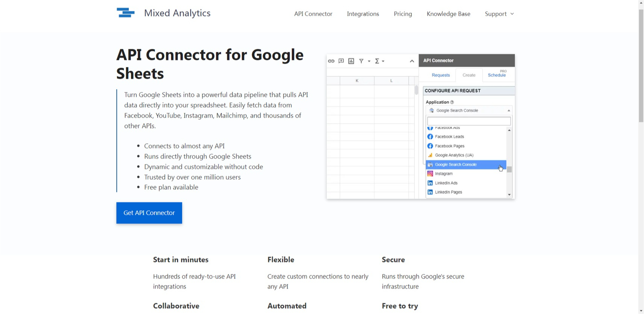The height and width of the screenshot is (314, 644).
Task: Click the help icon beside Application
Action: (x=452, y=102)
